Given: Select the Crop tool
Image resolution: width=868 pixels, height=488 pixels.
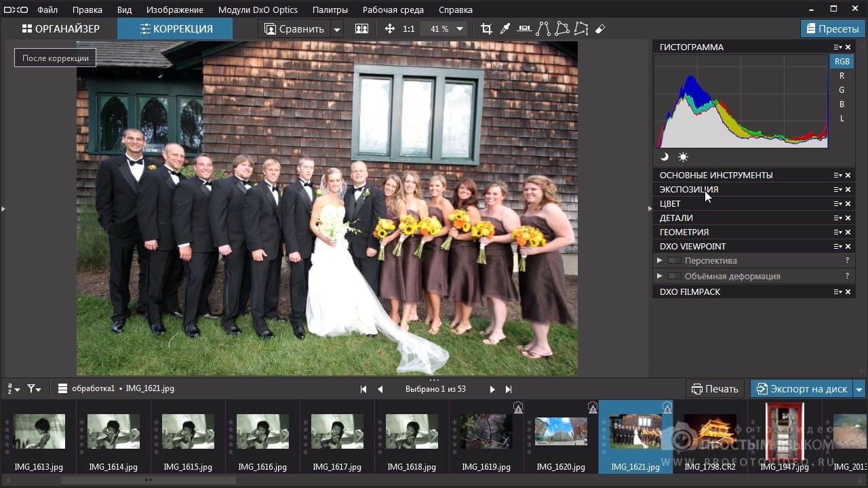Looking at the screenshot, I should (486, 29).
